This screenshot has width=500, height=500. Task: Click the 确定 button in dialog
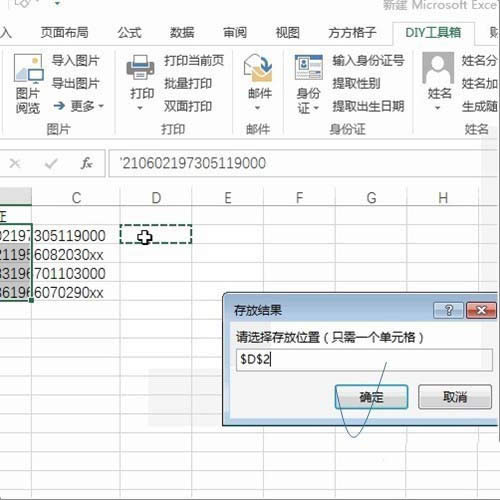(371, 397)
